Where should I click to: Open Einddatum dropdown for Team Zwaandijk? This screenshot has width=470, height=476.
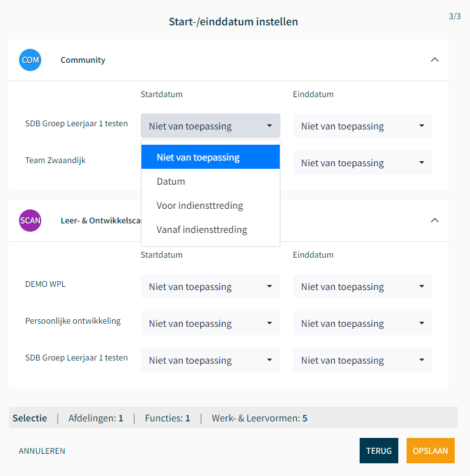click(362, 162)
